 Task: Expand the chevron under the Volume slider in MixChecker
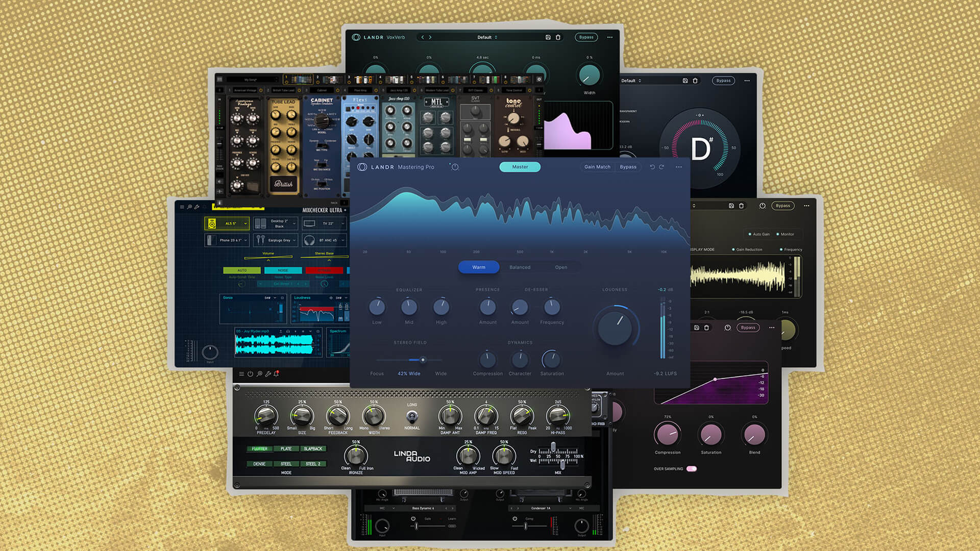point(268,261)
